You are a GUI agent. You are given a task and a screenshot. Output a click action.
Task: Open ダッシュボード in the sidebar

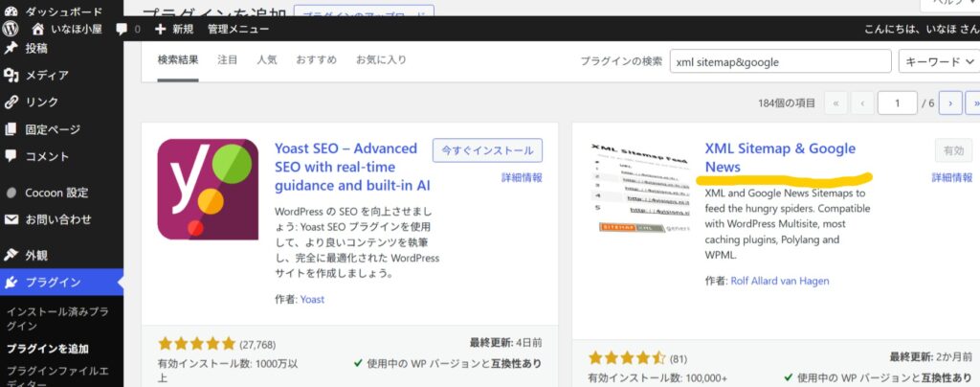(x=63, y=11)
